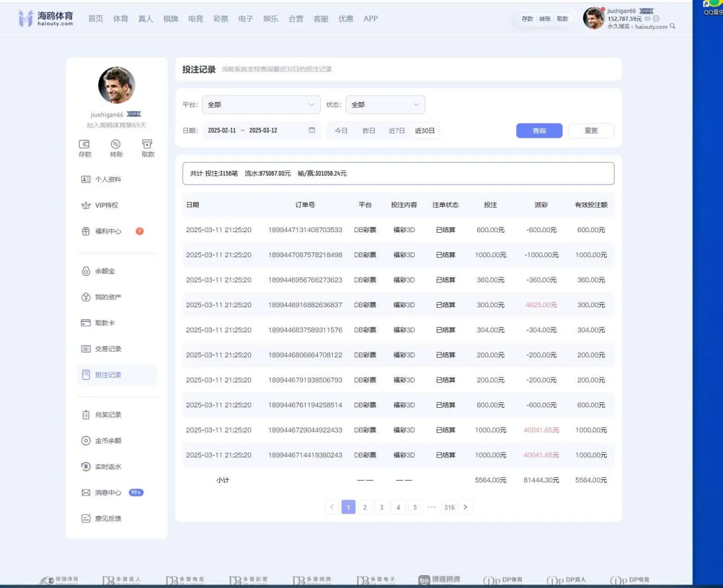Screen dimensions: 723x588
Task: Expand the balance refresh chevron in header
Action: [656, 19]
